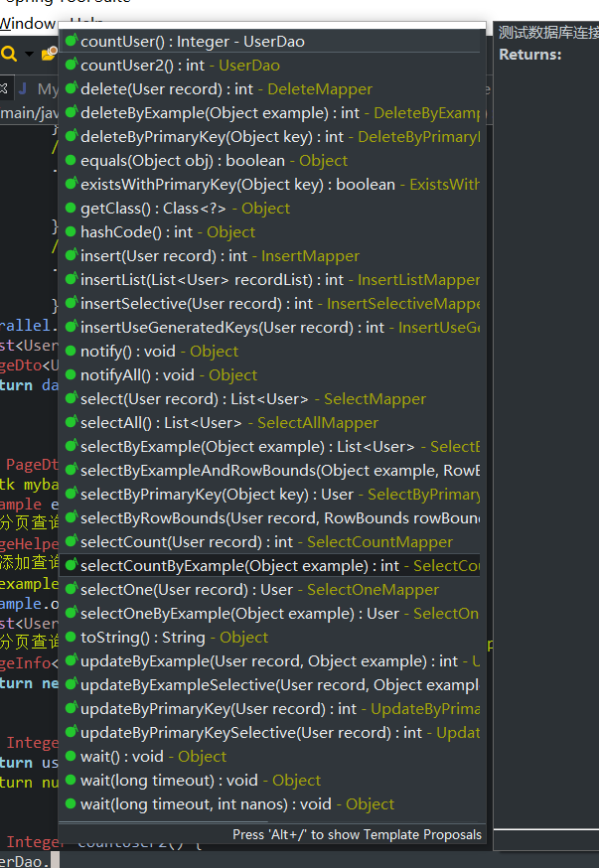Select insertList(List<User> recordList) proposal

[x=269, y=279]
